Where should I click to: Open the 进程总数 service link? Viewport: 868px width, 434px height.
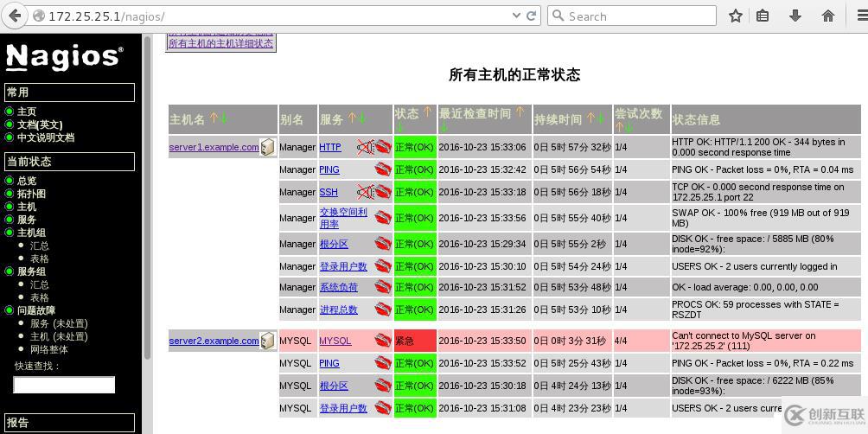click(338, 310)
